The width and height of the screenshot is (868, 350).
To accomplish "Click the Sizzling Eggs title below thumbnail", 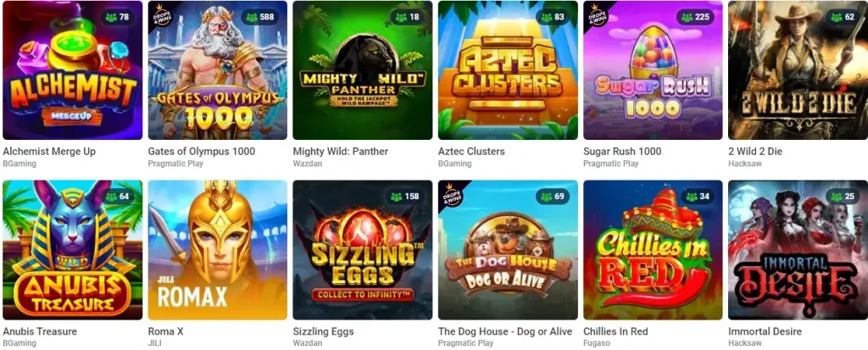I will click(x=323, y=331).
